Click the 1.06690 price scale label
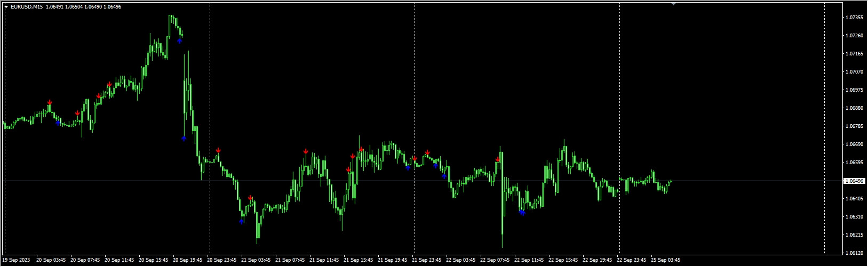The height and width of the screenshot is (267, 868). pyautogui.click(x=855, y=144)
